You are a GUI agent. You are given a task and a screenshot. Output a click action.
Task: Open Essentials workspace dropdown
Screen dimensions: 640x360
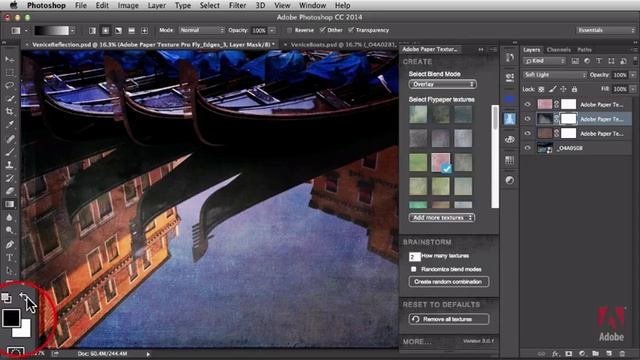(x=606, y=30)
